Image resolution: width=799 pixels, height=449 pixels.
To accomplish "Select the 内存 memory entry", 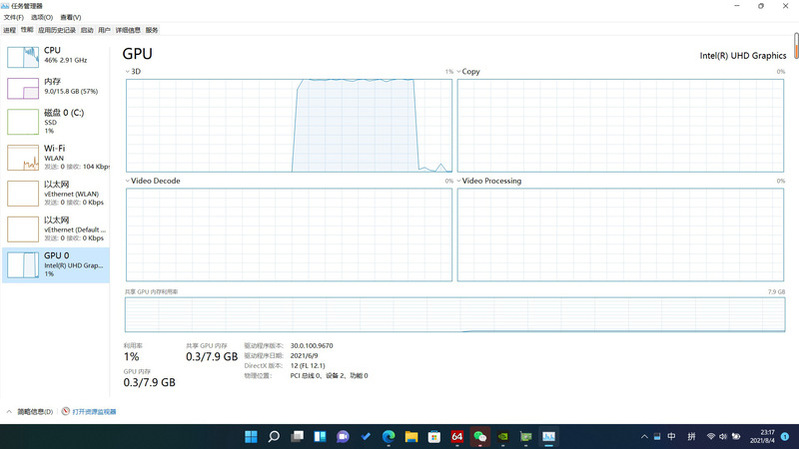I will [56, 88].
